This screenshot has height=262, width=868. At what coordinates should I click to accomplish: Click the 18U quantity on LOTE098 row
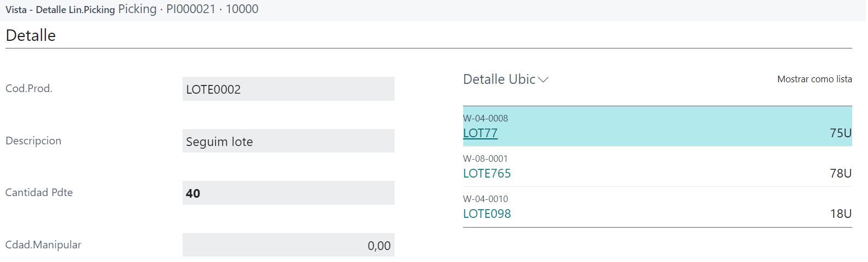point(840,214)
